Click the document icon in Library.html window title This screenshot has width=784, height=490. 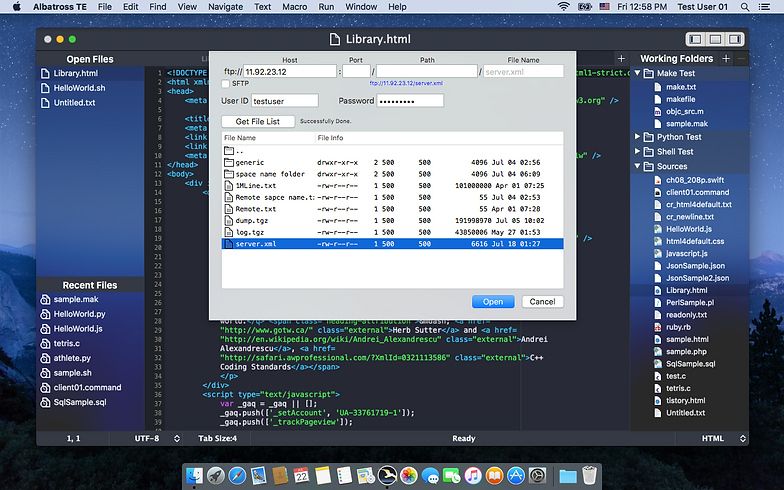[335, 40]
